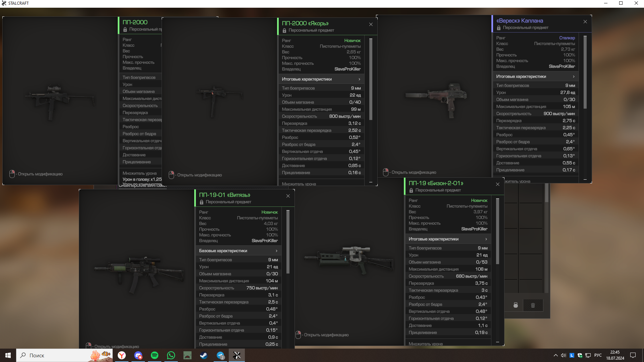
Task: Click the «Вереск» Каплана panel scrollbar
Action: pos(585,72)
